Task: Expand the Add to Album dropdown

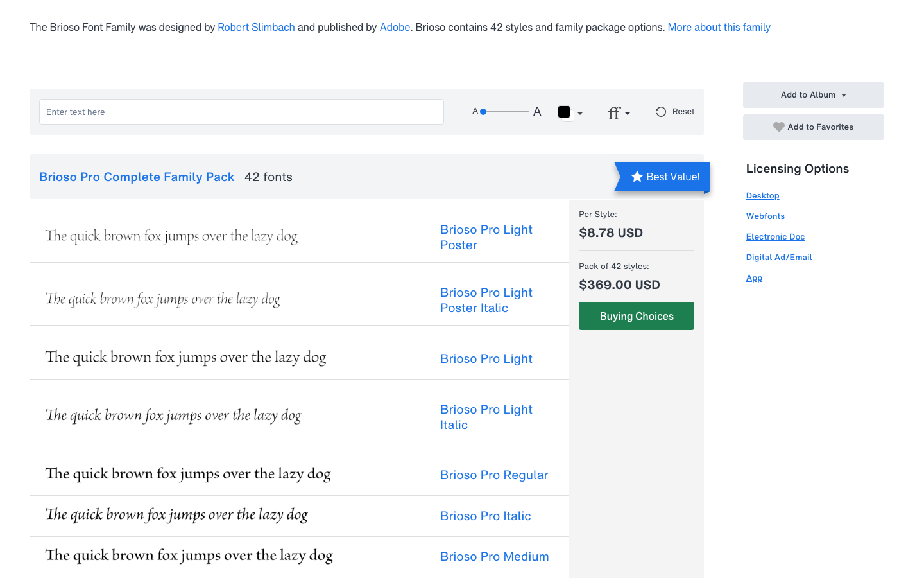Action: point(813,95)
